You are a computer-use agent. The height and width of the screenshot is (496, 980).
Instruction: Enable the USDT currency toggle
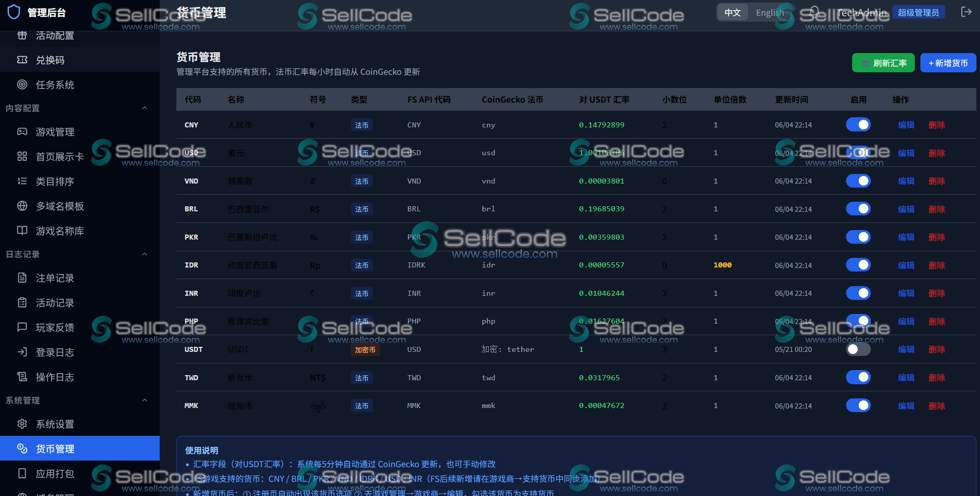pyautogui.click(x=858, y=349)
